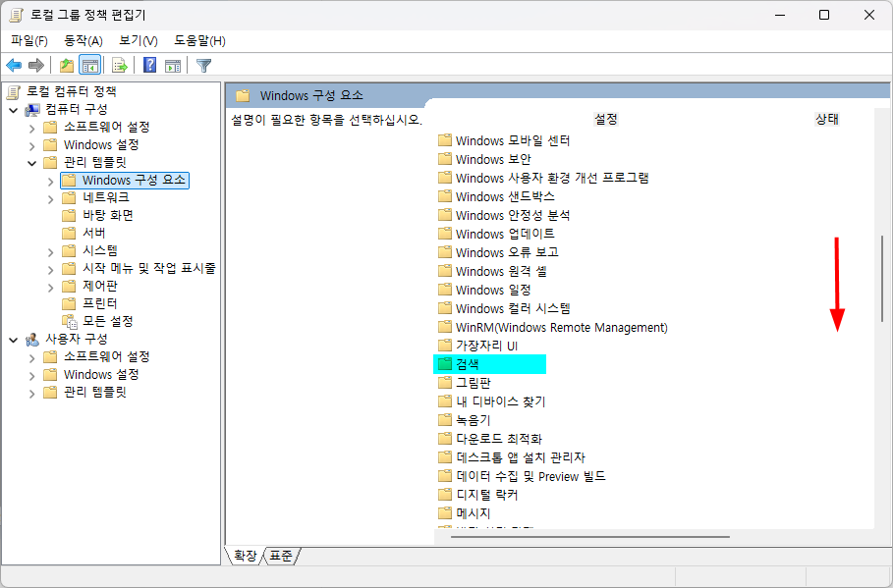Viewport: 893px width, 588px height.
Task: Expand 관리 템플릿 under 사용자 구성
Action: click(x=31, y=394)
